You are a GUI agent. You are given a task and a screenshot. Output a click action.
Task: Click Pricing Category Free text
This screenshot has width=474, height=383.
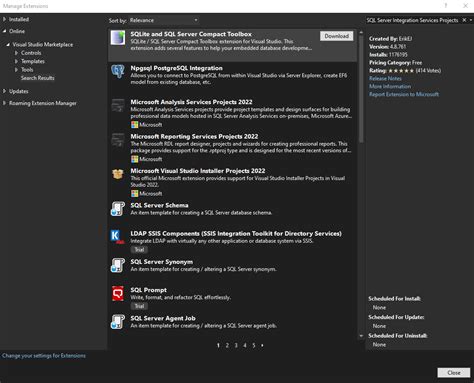click(x=395, y=63)
